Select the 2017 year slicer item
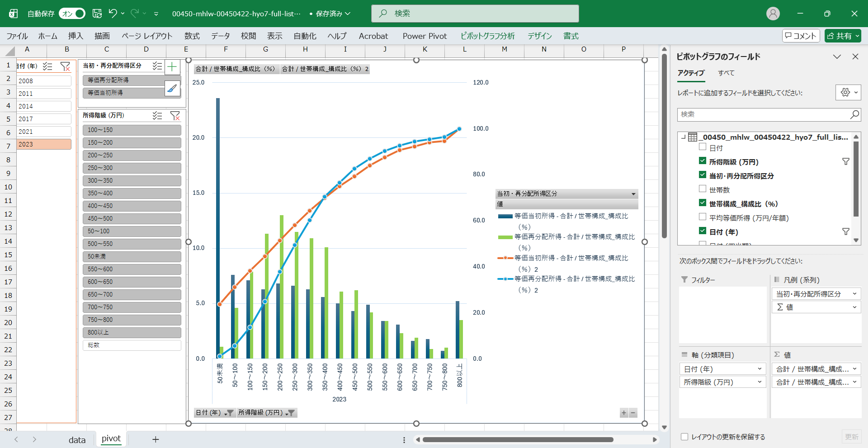 click(x=44, y=119)
